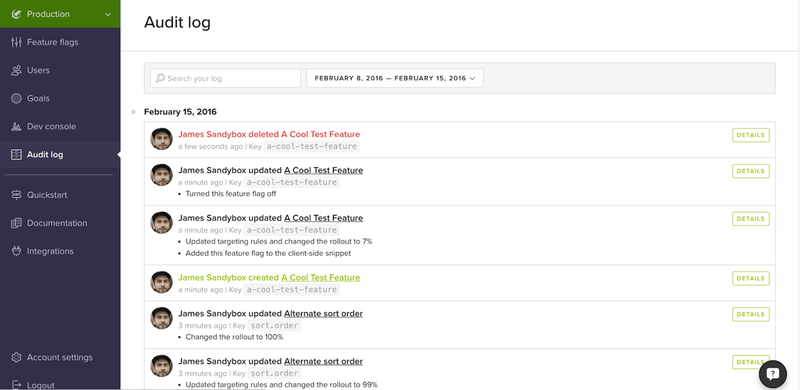Click the Quickstart signpost icon
The image size is (800, 390).
point(16,195)
